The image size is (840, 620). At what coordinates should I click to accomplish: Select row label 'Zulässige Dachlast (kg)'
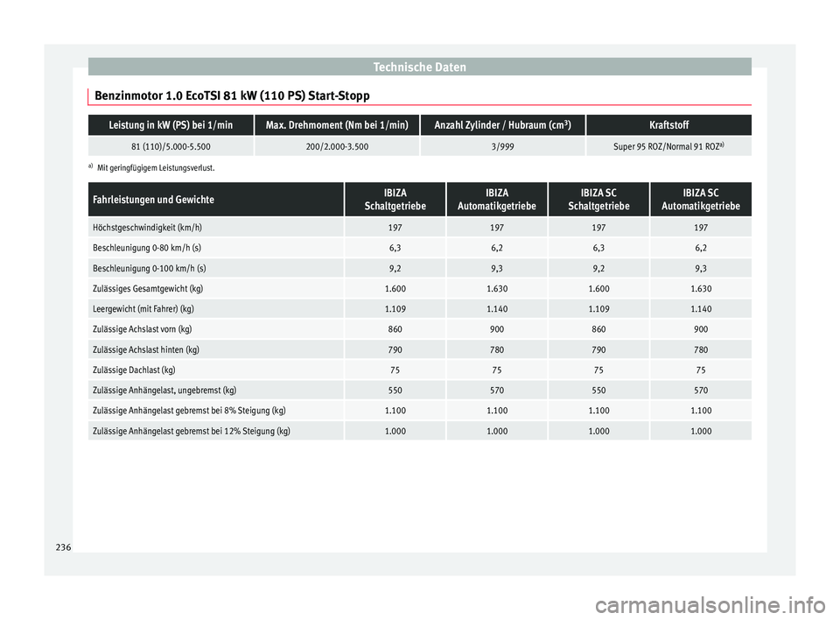[134, 370]
